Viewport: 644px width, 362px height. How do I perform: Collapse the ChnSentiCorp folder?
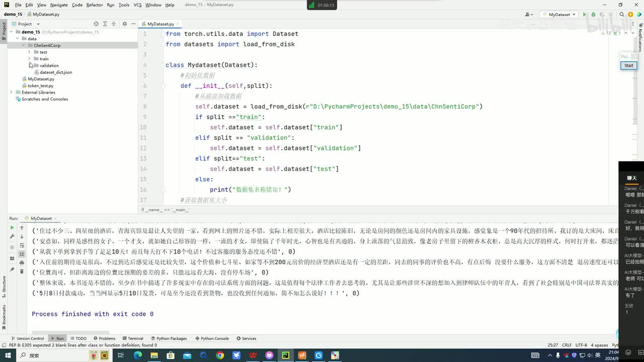click(x=23, y=45)
